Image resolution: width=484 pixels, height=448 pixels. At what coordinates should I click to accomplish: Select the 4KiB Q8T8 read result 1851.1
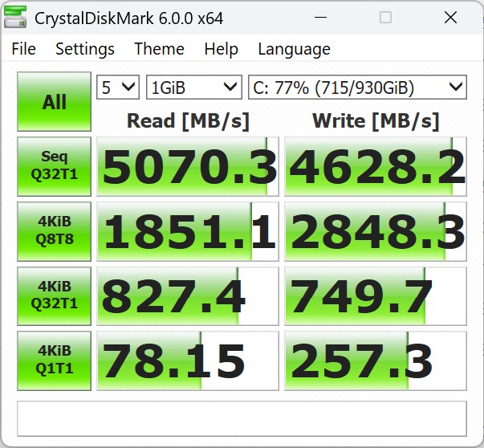pyautogui.click(x=188, y=231)
